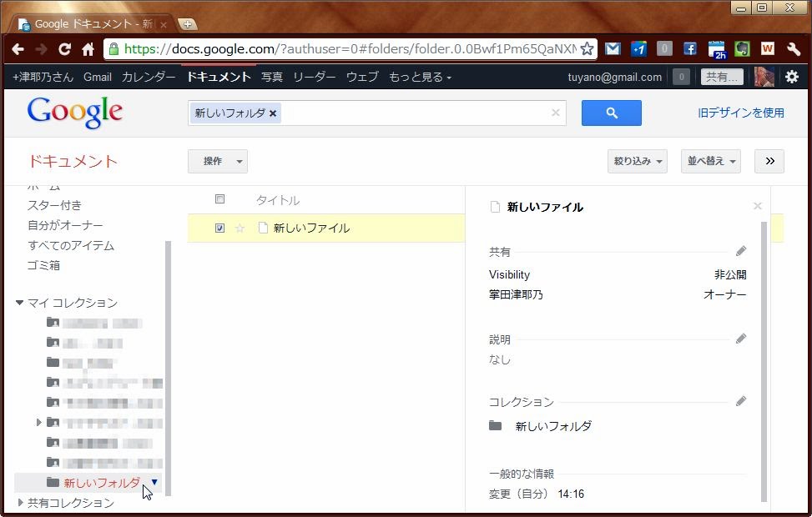Bookmark this page with star icon

point(587,49)
